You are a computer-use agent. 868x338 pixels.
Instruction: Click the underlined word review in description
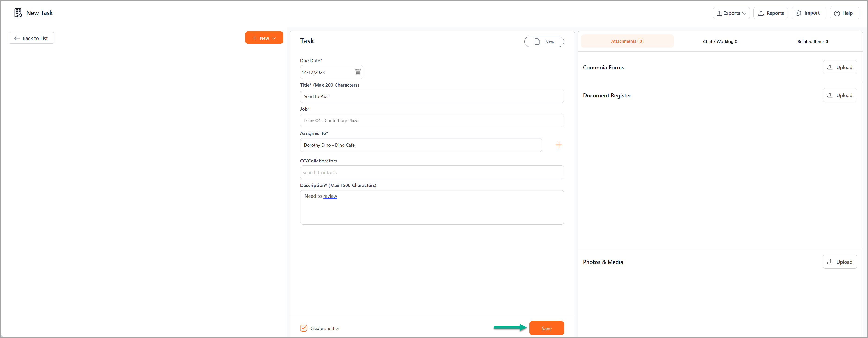point(330,196)
